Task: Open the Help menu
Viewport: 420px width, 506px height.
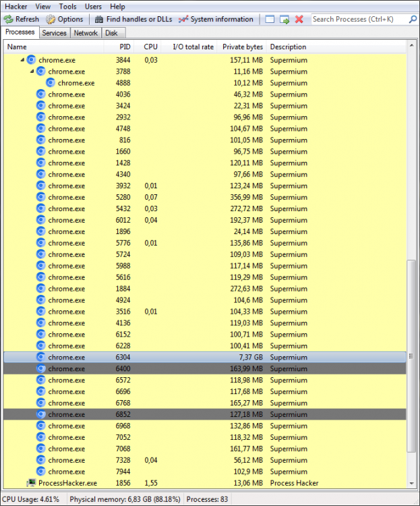Action: (117, 7)
